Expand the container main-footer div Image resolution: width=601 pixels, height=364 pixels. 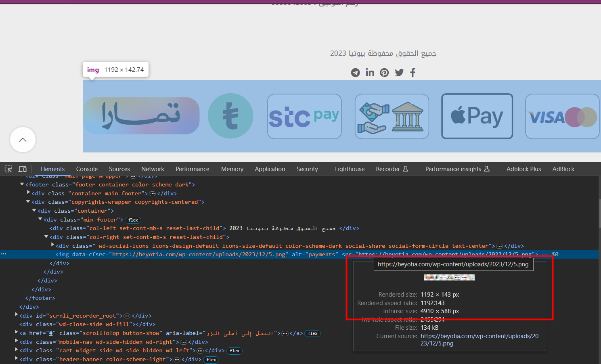click(x=28, y=193)
